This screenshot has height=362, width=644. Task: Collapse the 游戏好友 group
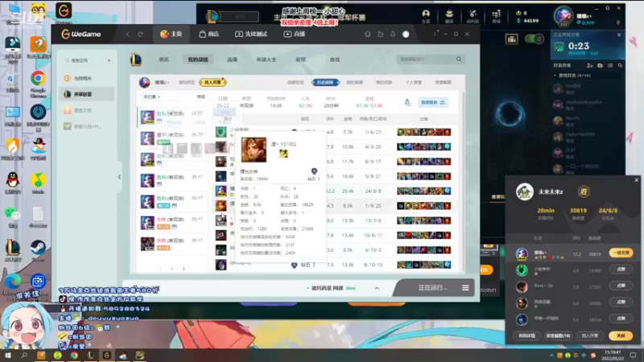click(x=555, y=76)
